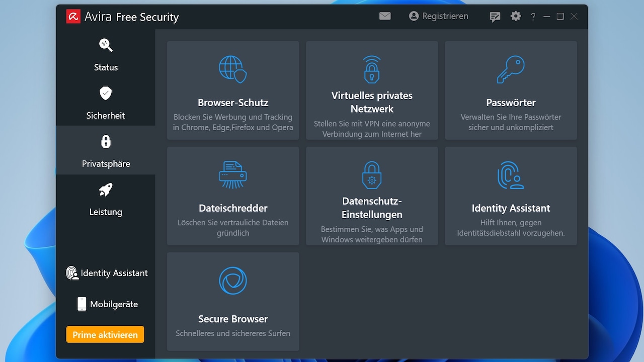Click the Passwörter key icon
Screen dimensions: 644x362
[511, 69]
